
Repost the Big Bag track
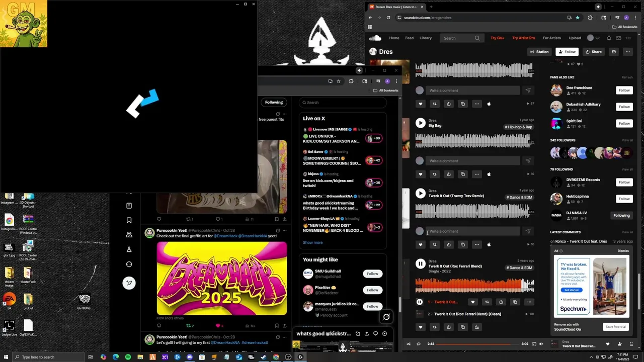click(435, 174)
